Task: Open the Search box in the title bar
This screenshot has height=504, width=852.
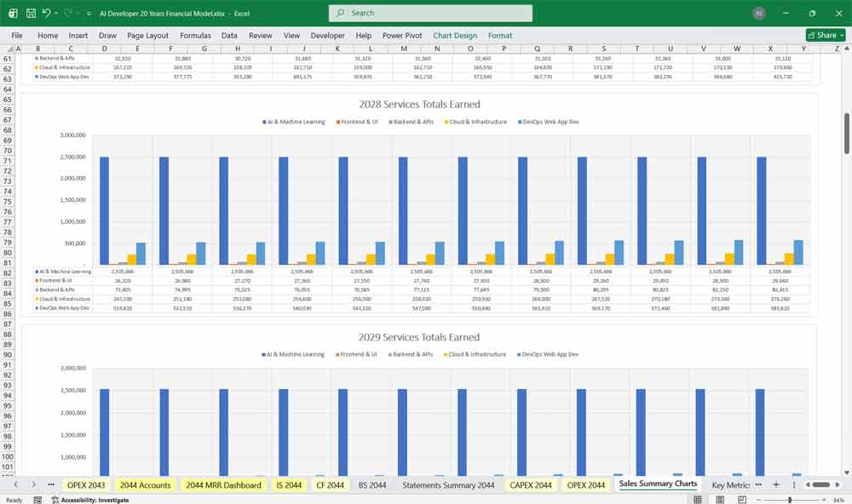Action: (x=430, y=13)
